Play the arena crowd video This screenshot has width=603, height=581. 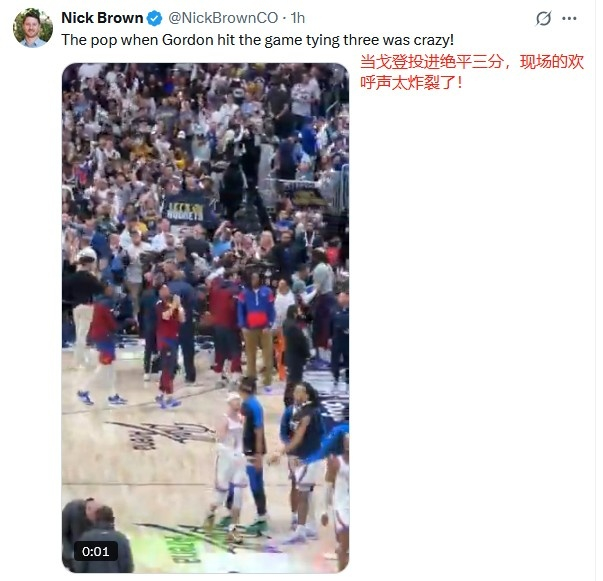click(205, 318)
